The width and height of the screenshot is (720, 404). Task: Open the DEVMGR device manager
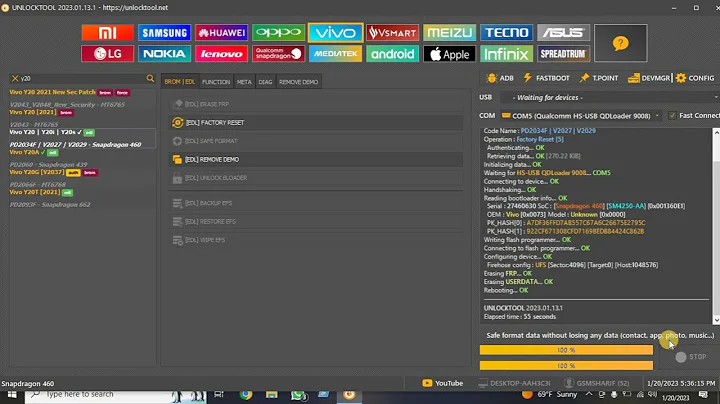tap(649, 78)
